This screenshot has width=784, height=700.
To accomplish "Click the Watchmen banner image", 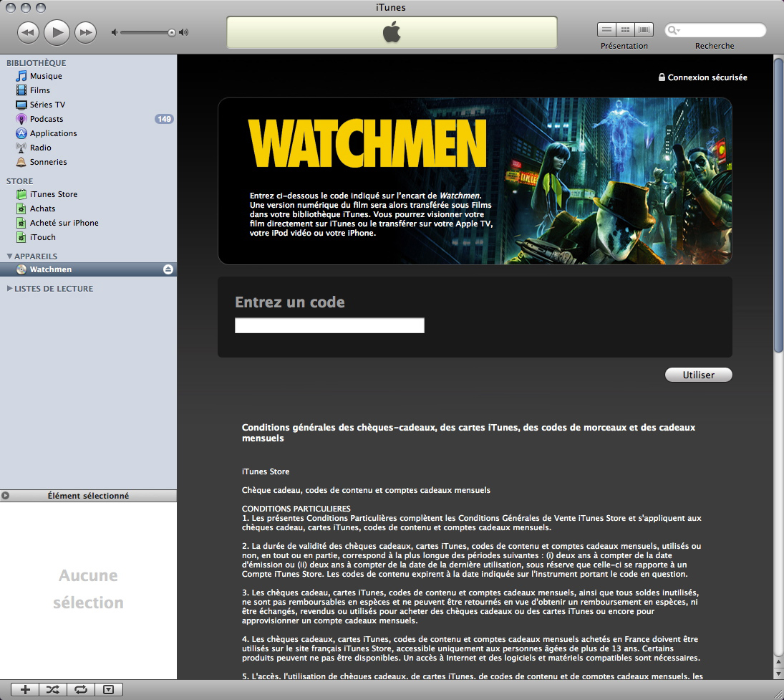I will pyautogui.click(x=475, y=181).
